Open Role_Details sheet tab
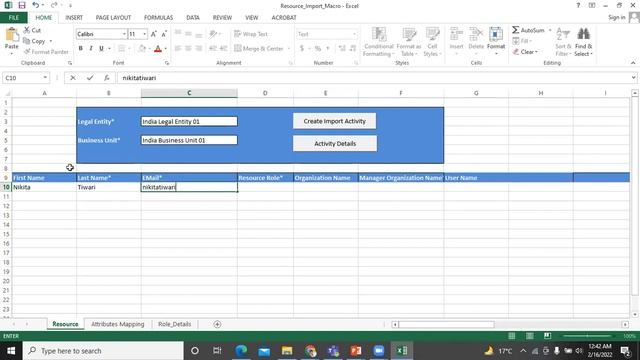Viewport: 640px width, 360px height. point(174,324)
